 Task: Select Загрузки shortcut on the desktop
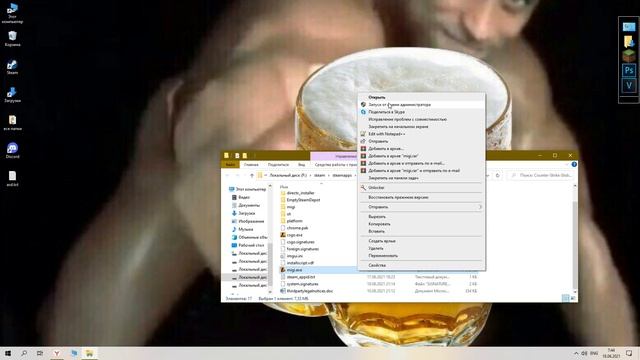pyautogui.click(x=12, y=95)
